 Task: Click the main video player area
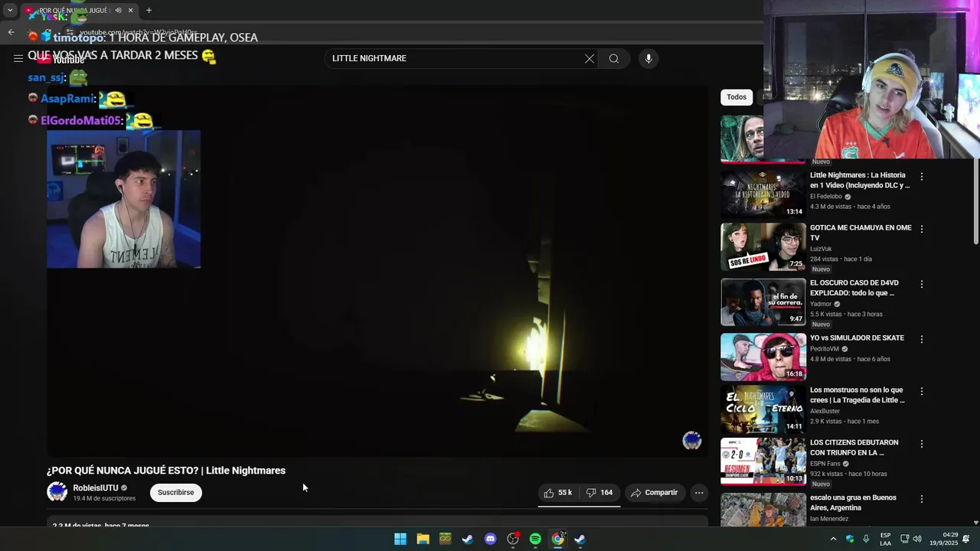click(377, 272)
